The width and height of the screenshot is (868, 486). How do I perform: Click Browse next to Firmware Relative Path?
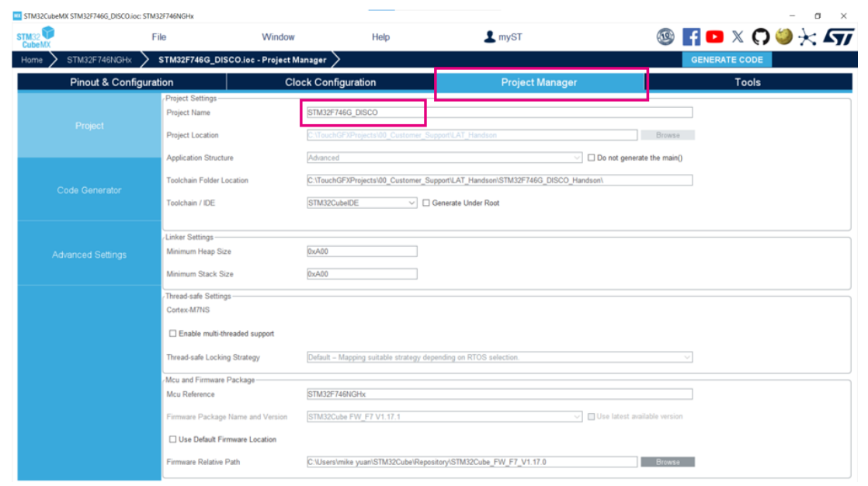click(668, 462)
